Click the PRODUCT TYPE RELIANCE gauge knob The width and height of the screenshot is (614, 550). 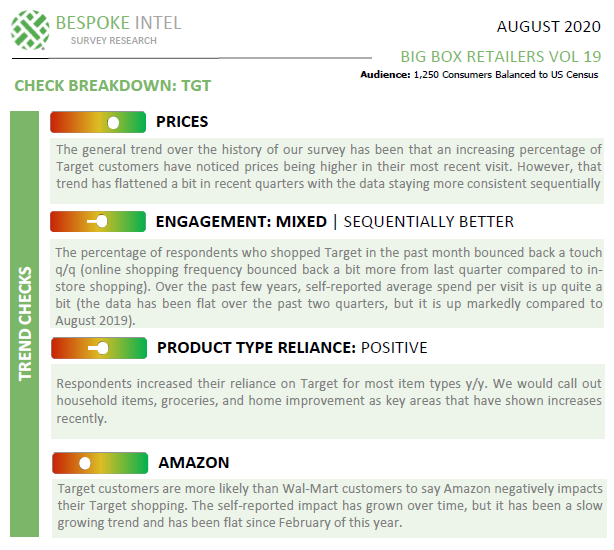point(103,348)
